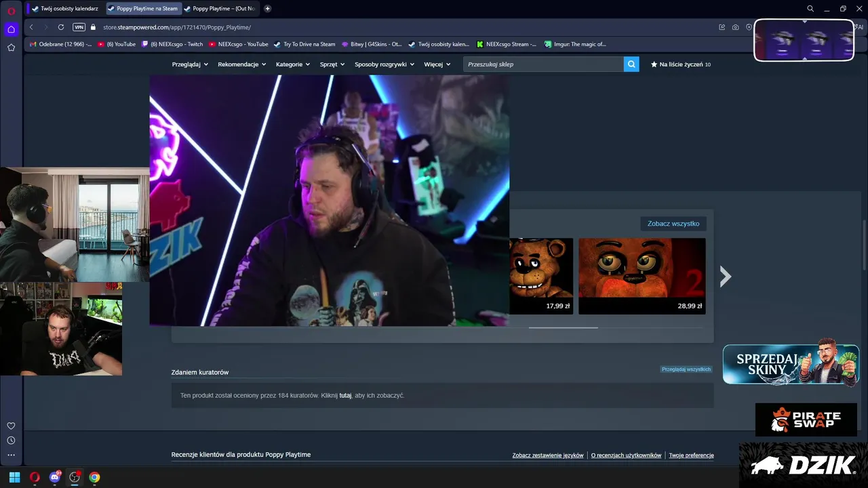This screenshot has width=868, height=488.
Task: Open the ad blocker shield icon
Action: coord(749,27)
